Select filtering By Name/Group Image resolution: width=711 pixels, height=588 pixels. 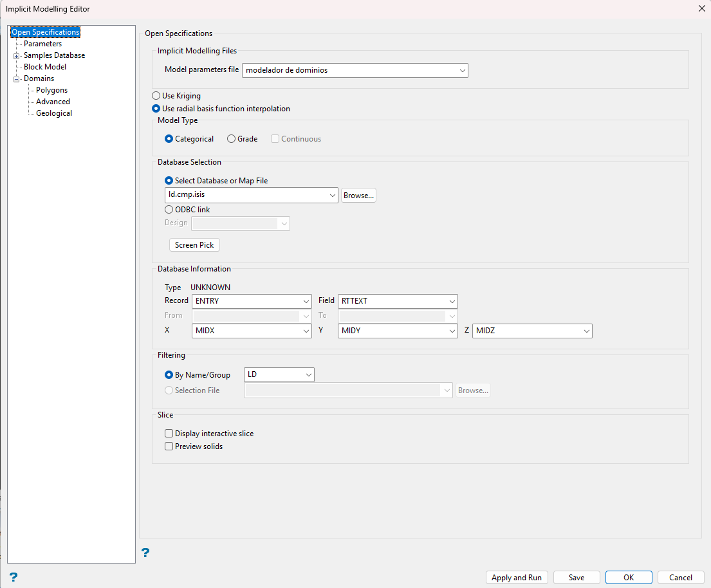[x=169, y=375]
